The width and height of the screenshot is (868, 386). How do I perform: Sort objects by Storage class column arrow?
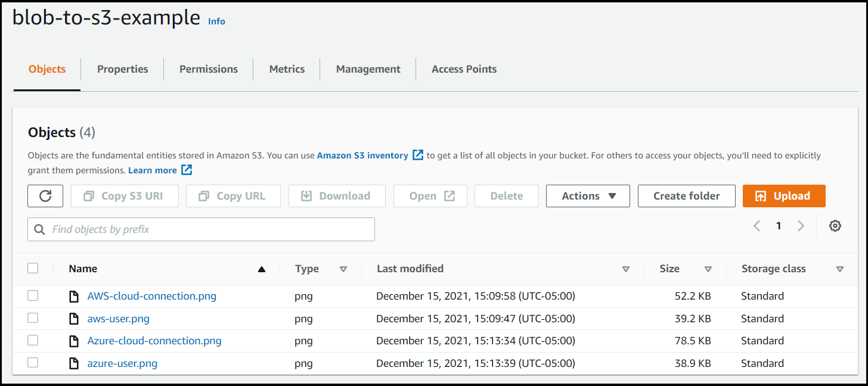840,269
